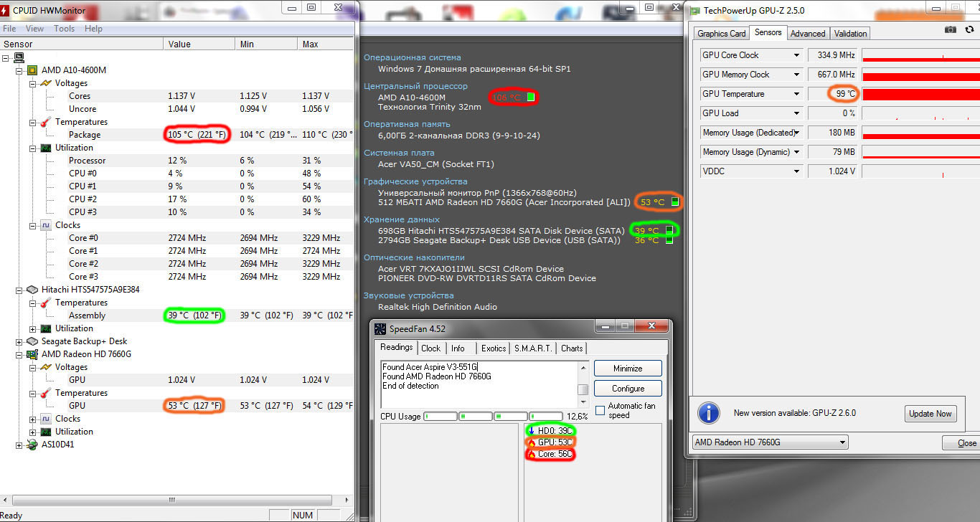Open the File menu in HWMonitor
This screenshot has width=980, height=522.
coord(9,29)
